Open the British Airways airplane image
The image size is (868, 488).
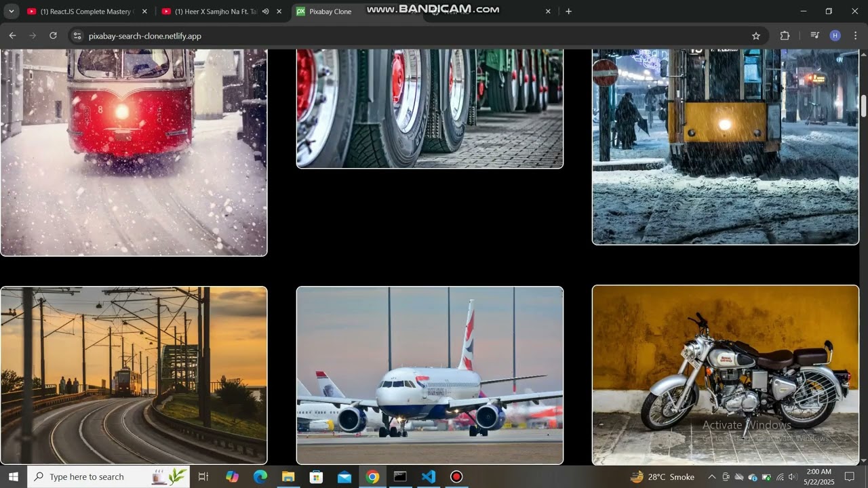pyautogui.click(x=430, y=375)
